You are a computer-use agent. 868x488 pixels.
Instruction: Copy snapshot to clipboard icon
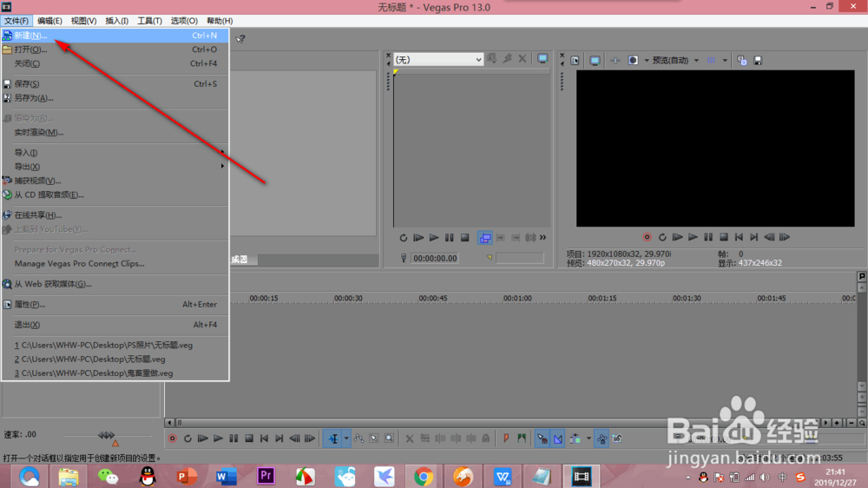click(742, 61)
